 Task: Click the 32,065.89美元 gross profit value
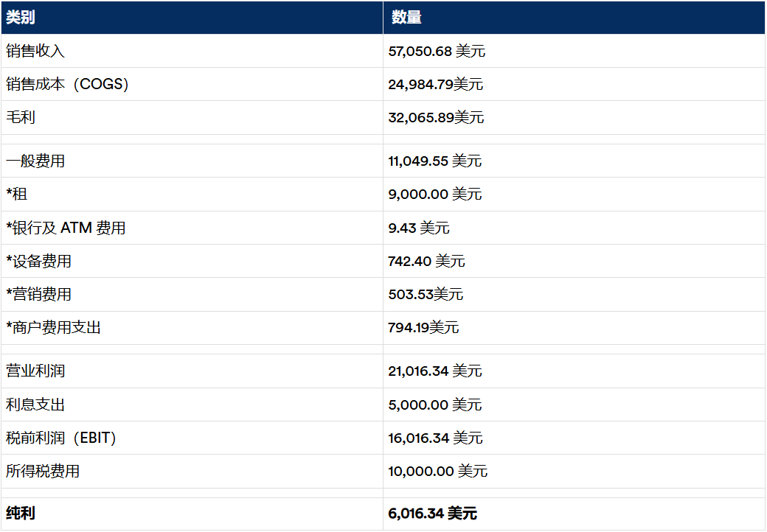pyautogui.click(x=436, y=118)
